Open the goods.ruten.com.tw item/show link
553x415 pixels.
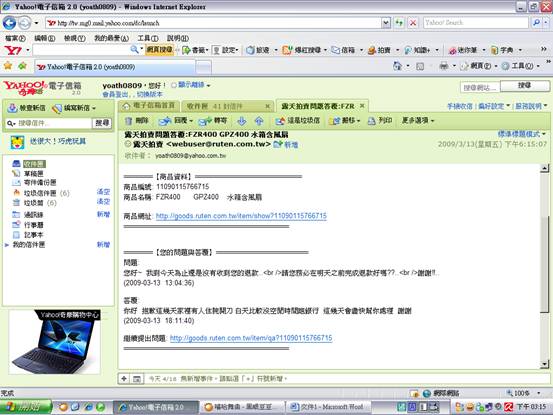[241, 216]
